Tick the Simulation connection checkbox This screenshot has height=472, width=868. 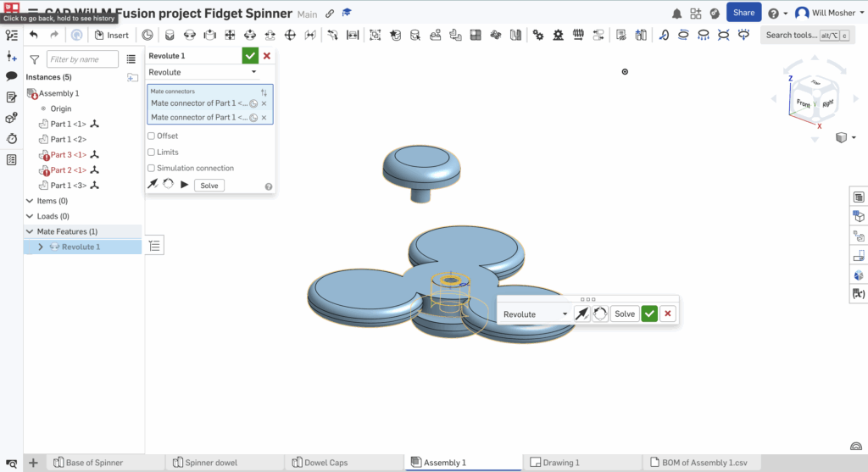pos(151,168)
